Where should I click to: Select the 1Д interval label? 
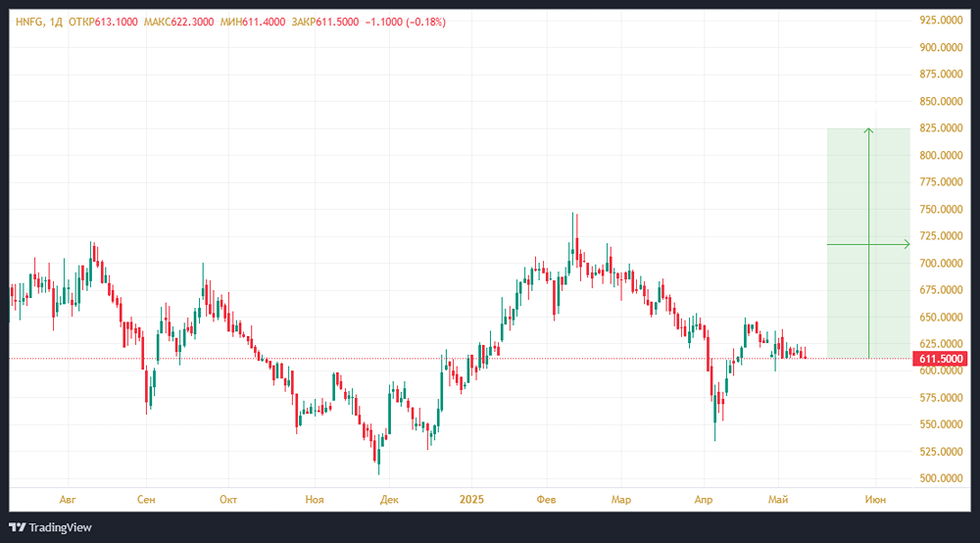tap(57, 22)
